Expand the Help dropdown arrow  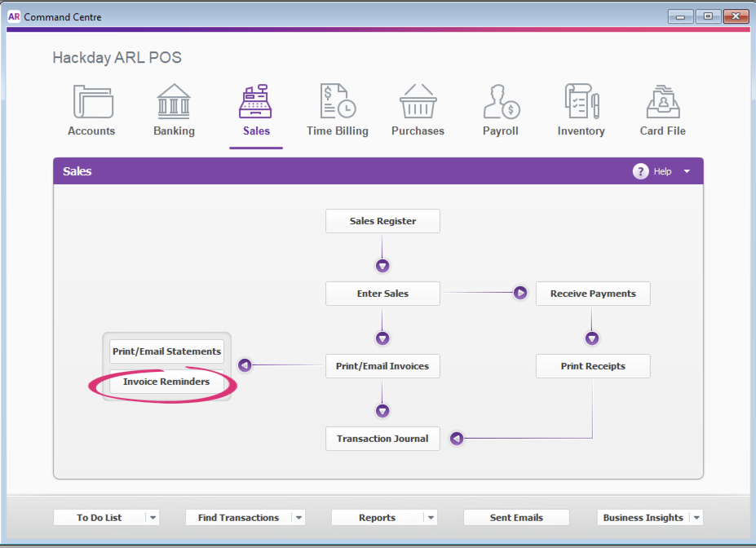click(x=687, y=171)
